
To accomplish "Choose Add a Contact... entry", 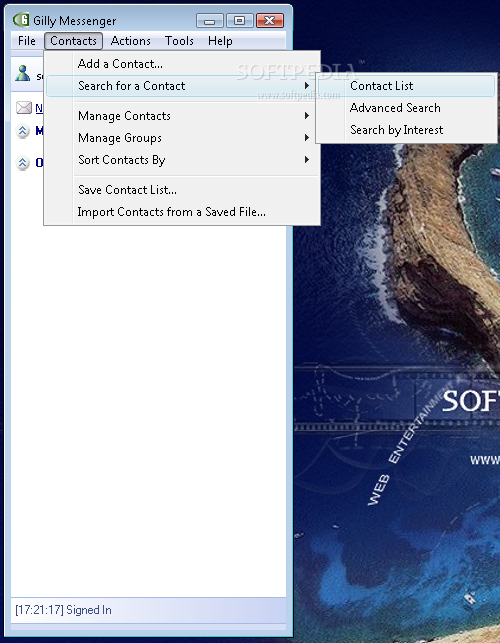I will [x=183, y=64].
